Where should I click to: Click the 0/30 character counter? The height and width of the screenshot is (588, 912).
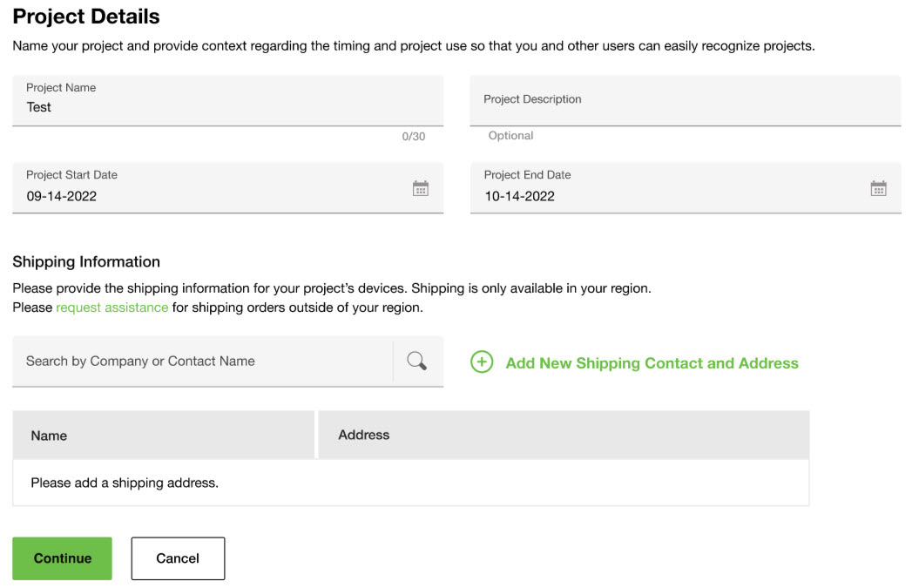[414, 137]
